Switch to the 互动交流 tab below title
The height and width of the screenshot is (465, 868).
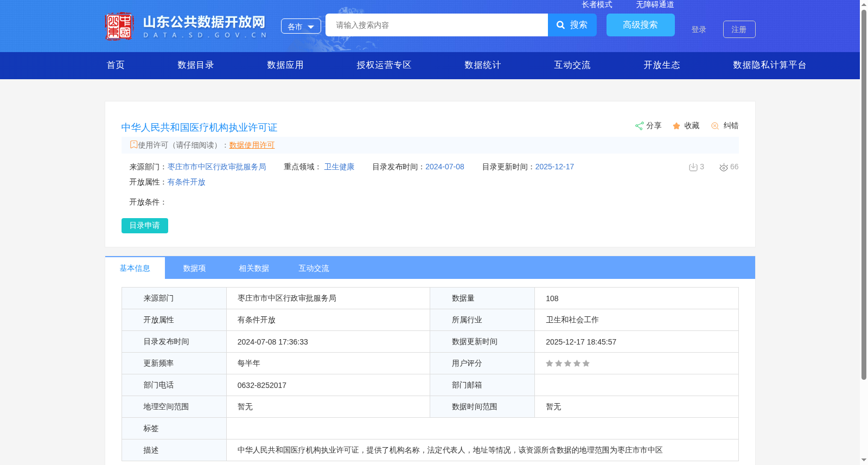coord(314,268)
